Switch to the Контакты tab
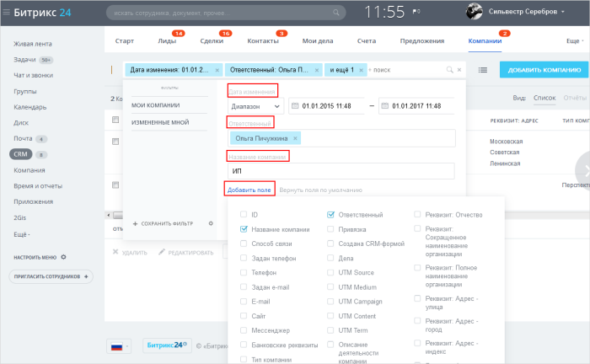The width and height of the screenshot is (590, 364). pyautogui.click(x=263, y=41)
